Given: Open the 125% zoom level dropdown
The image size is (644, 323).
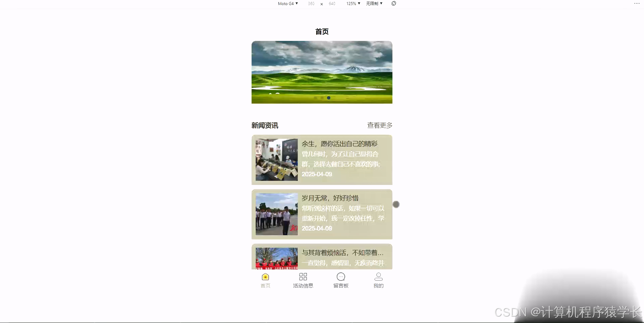Looking at the screenshot, I should point(353,4).
